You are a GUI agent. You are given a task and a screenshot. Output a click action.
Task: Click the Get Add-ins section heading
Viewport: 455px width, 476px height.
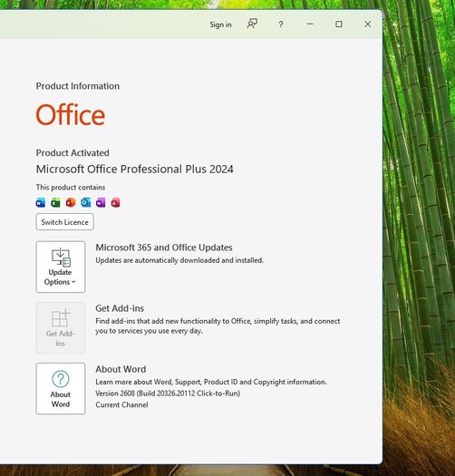point(120,308)
